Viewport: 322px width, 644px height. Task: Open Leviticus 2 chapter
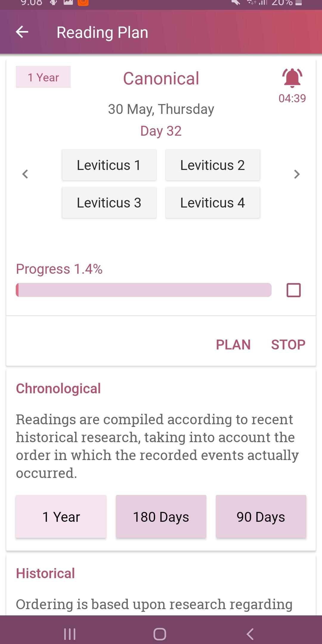coord(213,165)
